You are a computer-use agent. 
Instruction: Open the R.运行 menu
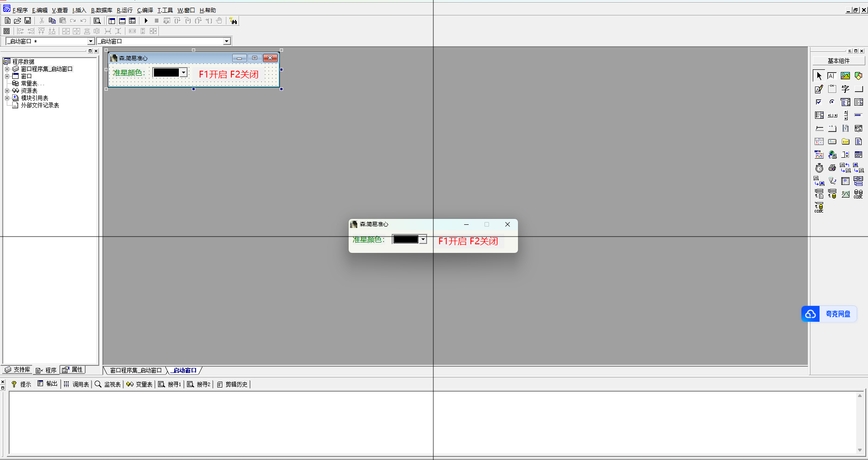125,10
